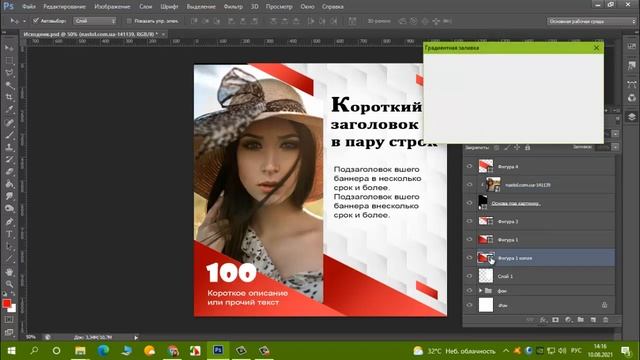This screenshot has width=640, height=360.
Task: Hide the Фигура 4 layer
Action: [x=469, y=166]
